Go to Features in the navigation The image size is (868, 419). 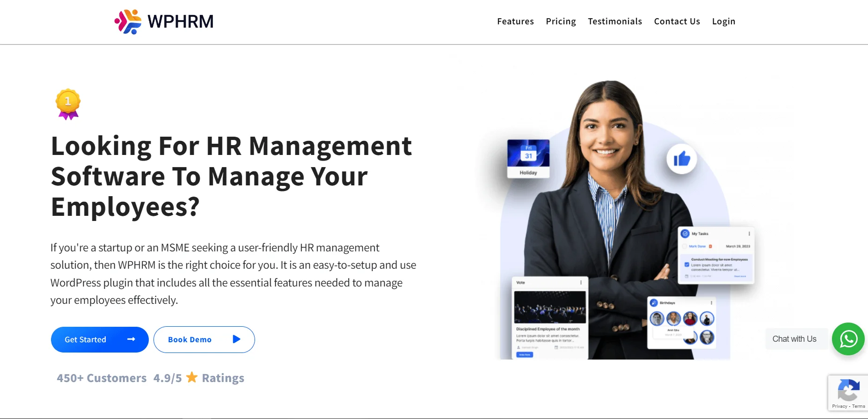pos(515,22)
